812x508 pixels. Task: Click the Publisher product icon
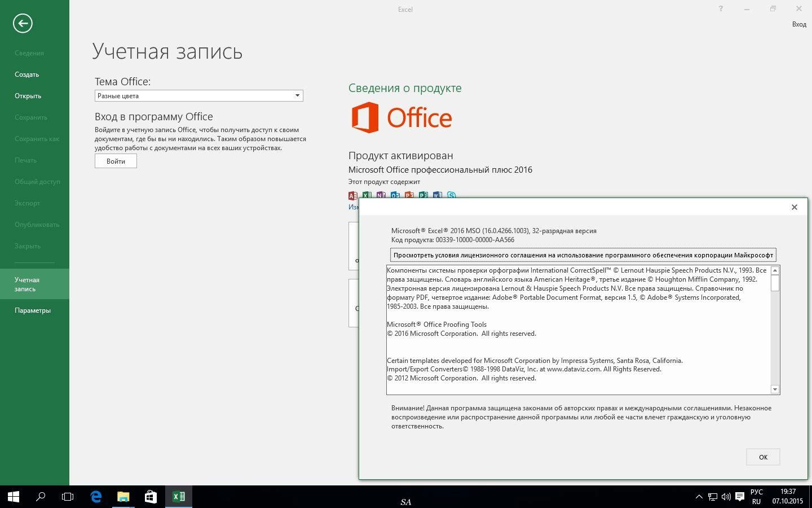tap(423, 195)
